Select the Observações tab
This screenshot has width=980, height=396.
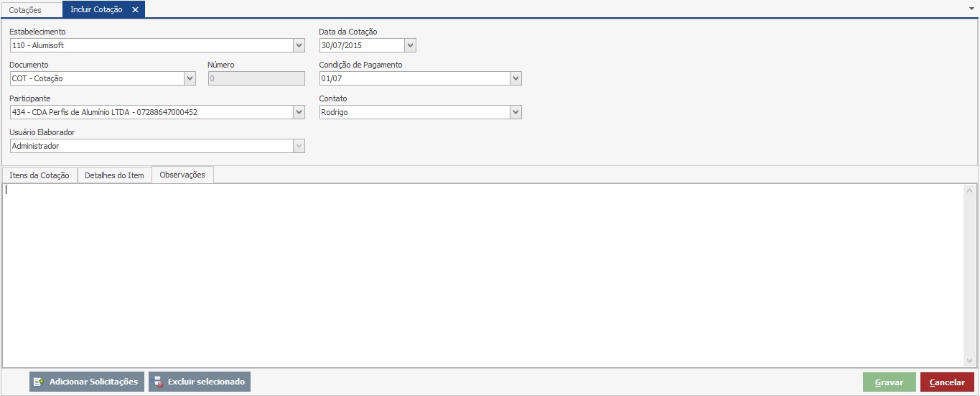click(x=182, y=175)
